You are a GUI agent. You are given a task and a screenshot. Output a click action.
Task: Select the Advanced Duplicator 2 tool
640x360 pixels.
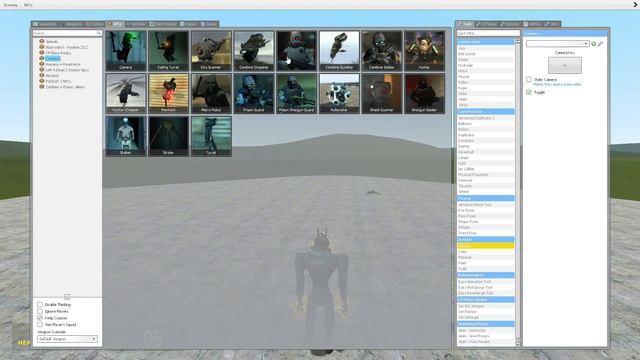tap(485, 118)
